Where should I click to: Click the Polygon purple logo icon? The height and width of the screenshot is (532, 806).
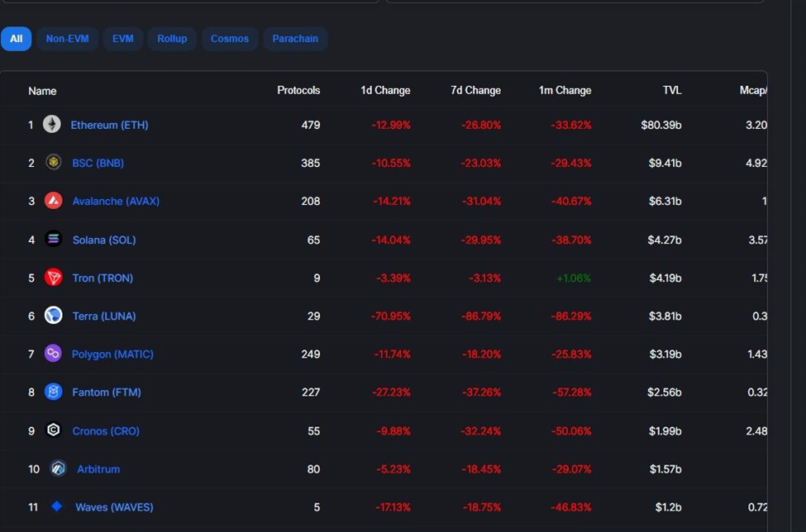pyautogui.click(x=54, y=354)
